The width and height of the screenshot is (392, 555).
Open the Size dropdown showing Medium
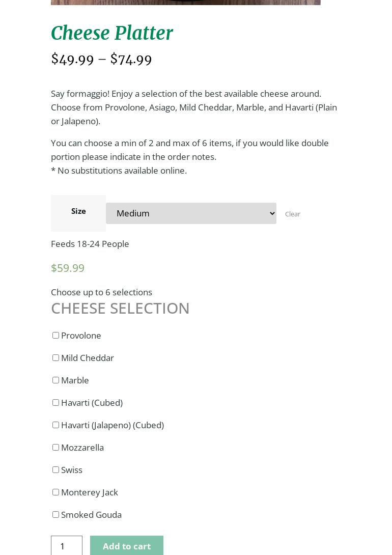point(191,213)
